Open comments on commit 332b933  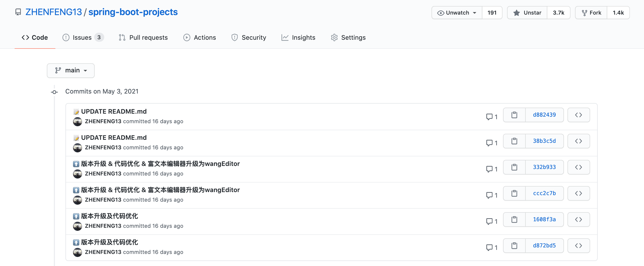[492, 169]
